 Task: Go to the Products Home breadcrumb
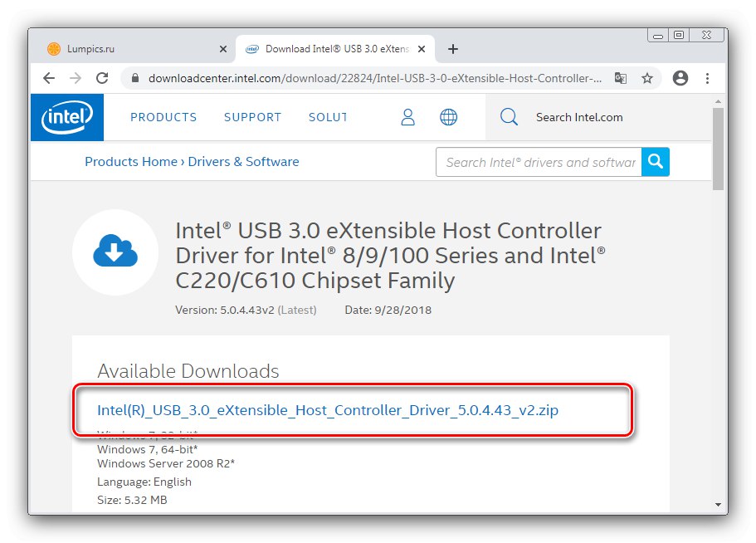click(131, 162)
